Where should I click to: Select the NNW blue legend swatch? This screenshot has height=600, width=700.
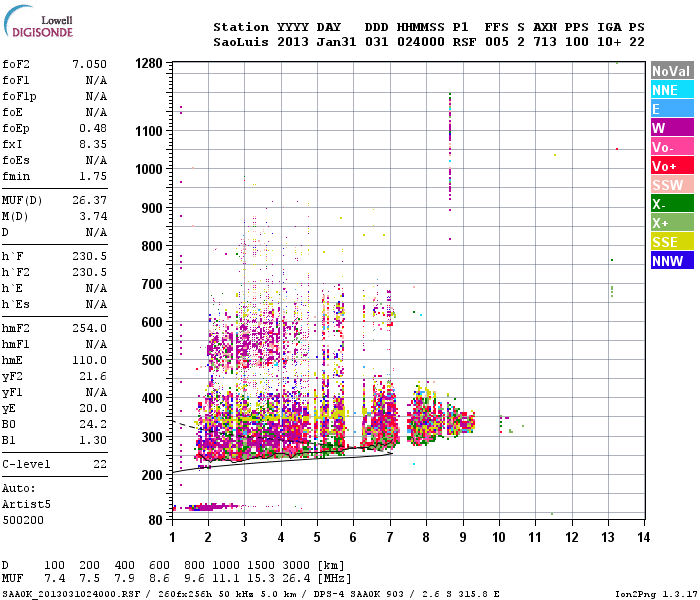coord(672,261)
